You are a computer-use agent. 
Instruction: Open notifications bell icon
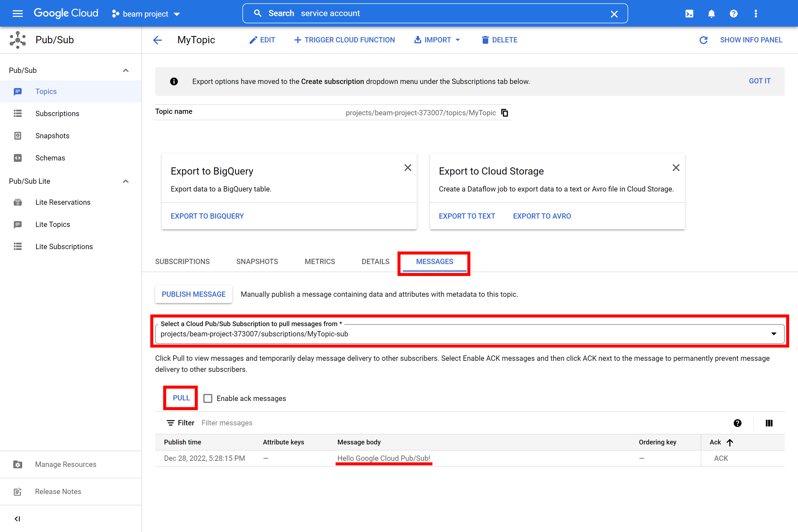711,14
